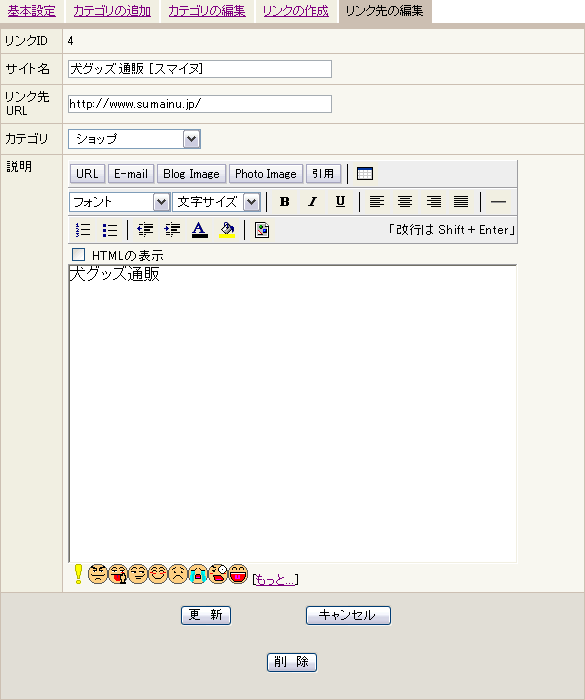Image resolution: width=585 pixels, height=700 pixels.
Task: Apply bold formatting with B icon
Action: 284,202
